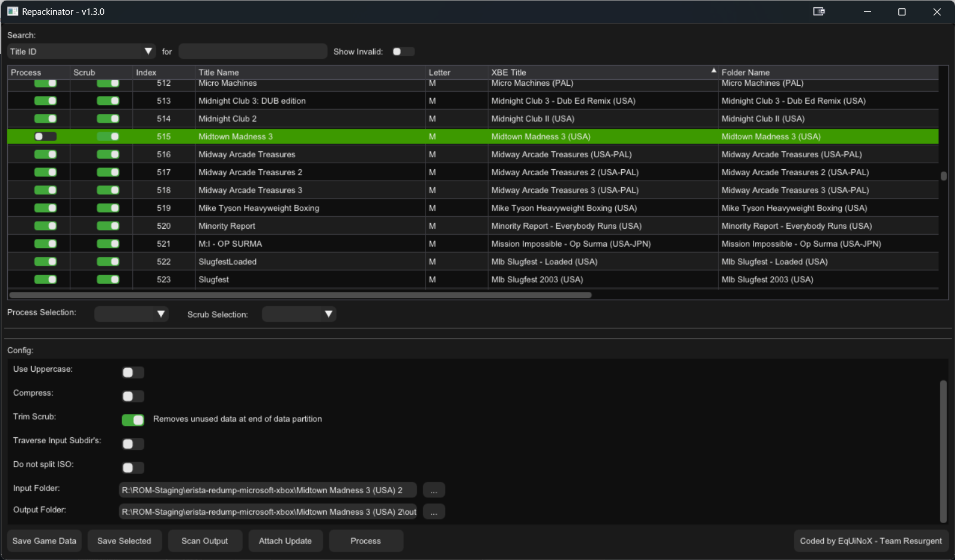955x560 pixels.
Task: Click index cell '520'
Action: (x=164, y=226)
